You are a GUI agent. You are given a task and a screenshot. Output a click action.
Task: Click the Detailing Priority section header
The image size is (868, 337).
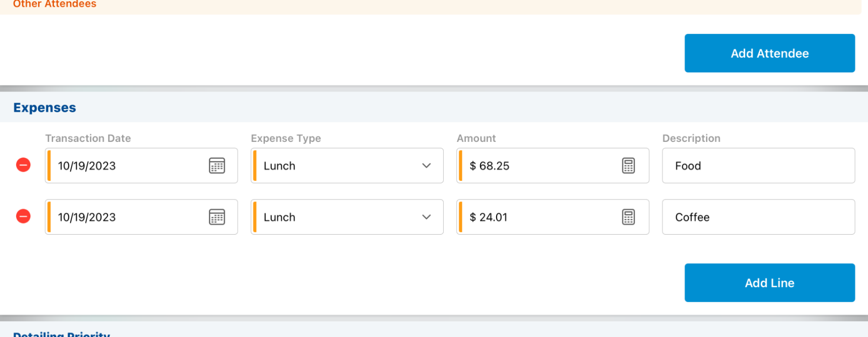point(62,334)
